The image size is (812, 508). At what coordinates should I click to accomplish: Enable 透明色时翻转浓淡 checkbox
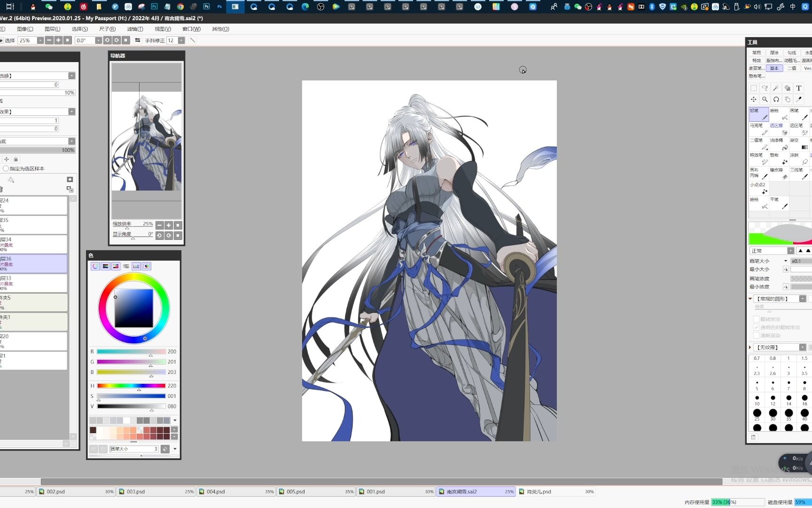click(757, 327)
